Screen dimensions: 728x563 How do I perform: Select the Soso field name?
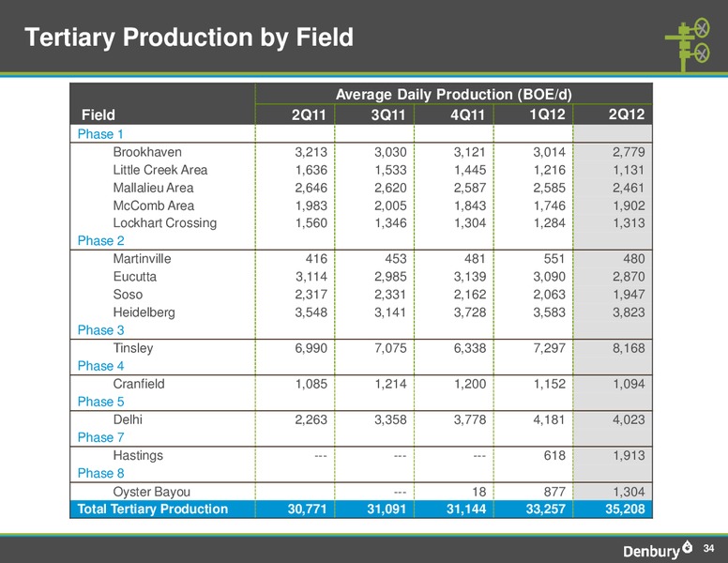click(128, 295)
